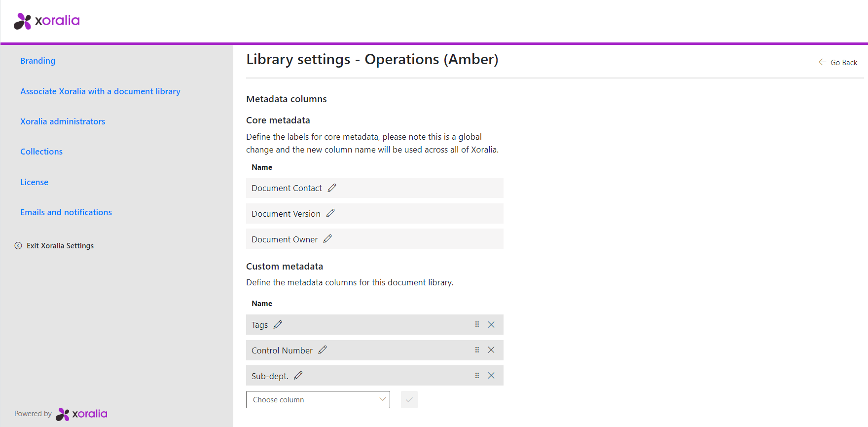Open the Branding settings page
The width and height of the screenshot is (868, 427).
(38, 61)
